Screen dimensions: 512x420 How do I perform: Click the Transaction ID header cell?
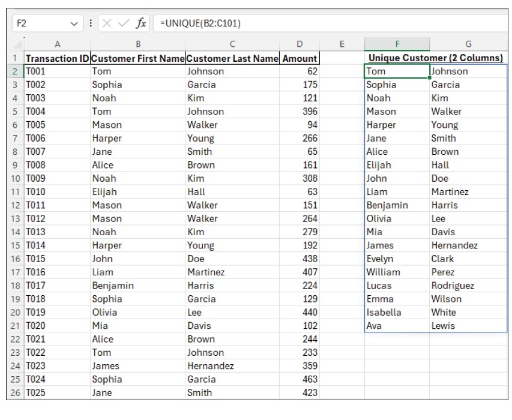pyautogui.click(x=57, y=58)
